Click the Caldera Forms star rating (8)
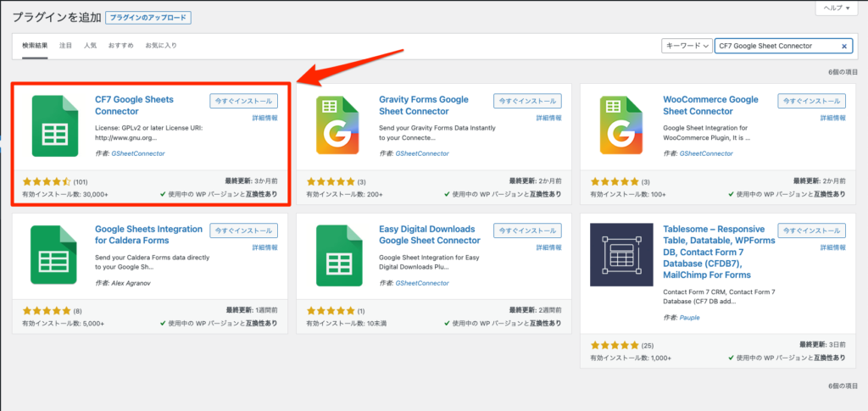868x411 pixels. click(x=47, y=310)
